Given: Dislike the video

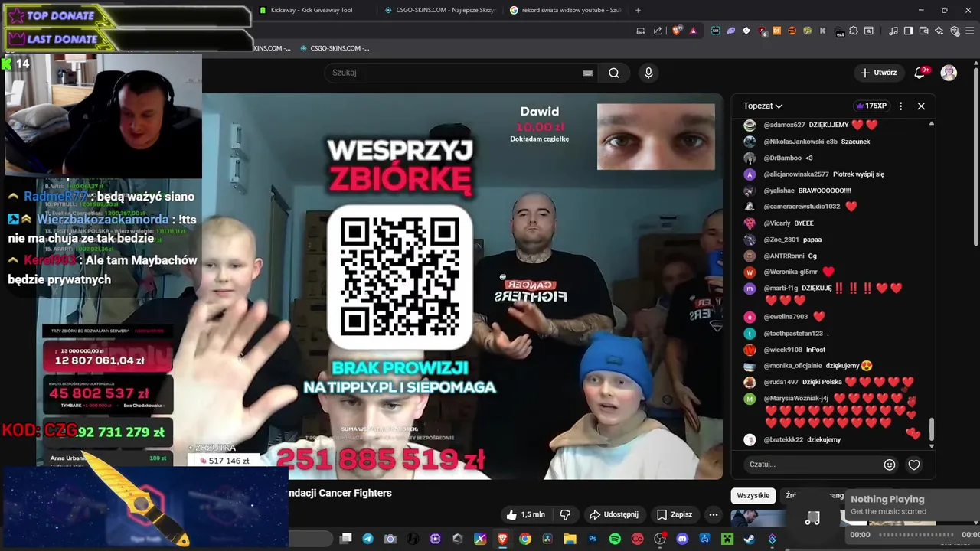Looking at the screenshot, I should (566, 514).
